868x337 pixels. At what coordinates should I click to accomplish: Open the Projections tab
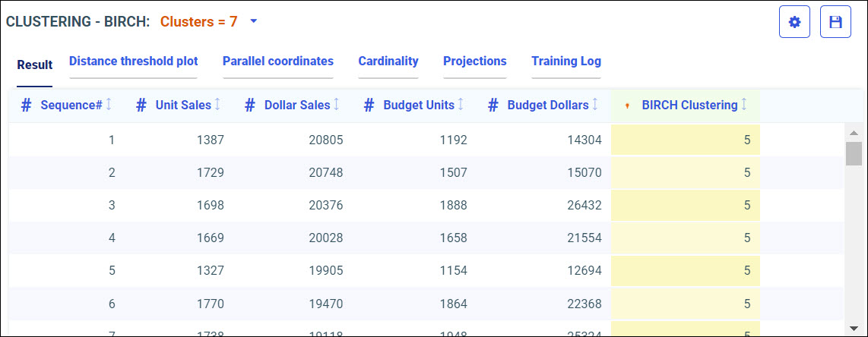474,61
